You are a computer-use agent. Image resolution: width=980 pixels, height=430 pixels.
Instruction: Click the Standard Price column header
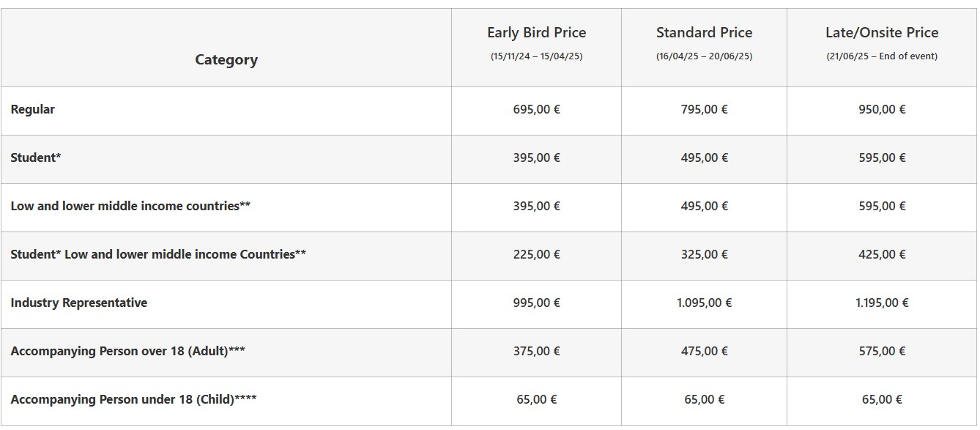coord(704,33)
